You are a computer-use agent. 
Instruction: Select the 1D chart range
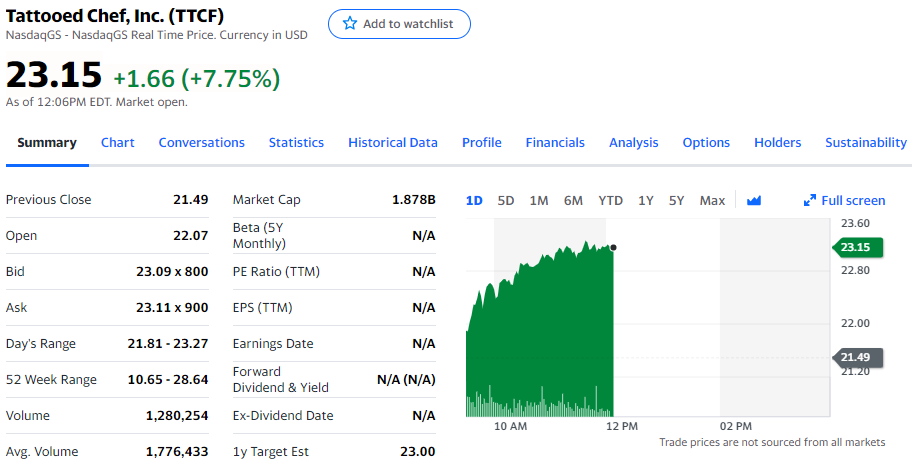click(474, 201)
